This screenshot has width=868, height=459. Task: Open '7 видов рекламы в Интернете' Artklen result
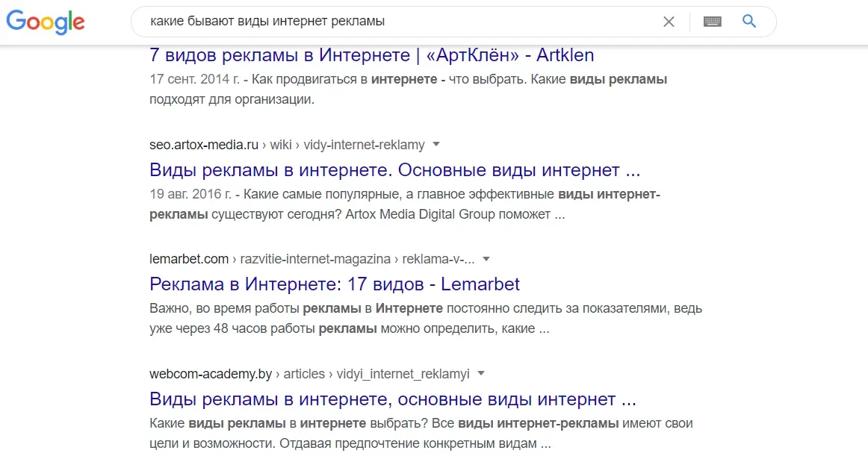pyautogui.click(x=371, y=54)
